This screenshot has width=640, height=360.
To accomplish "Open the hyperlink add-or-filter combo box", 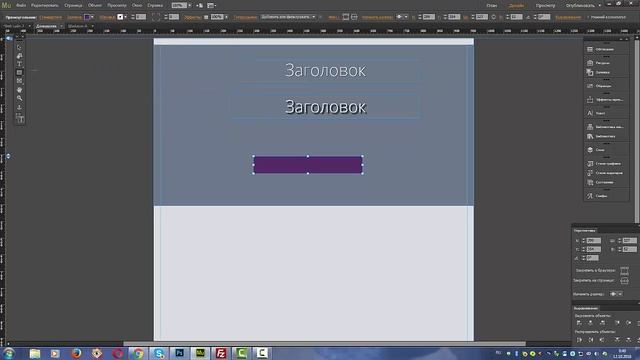I will pyautogui.click(x=288, y=17).
